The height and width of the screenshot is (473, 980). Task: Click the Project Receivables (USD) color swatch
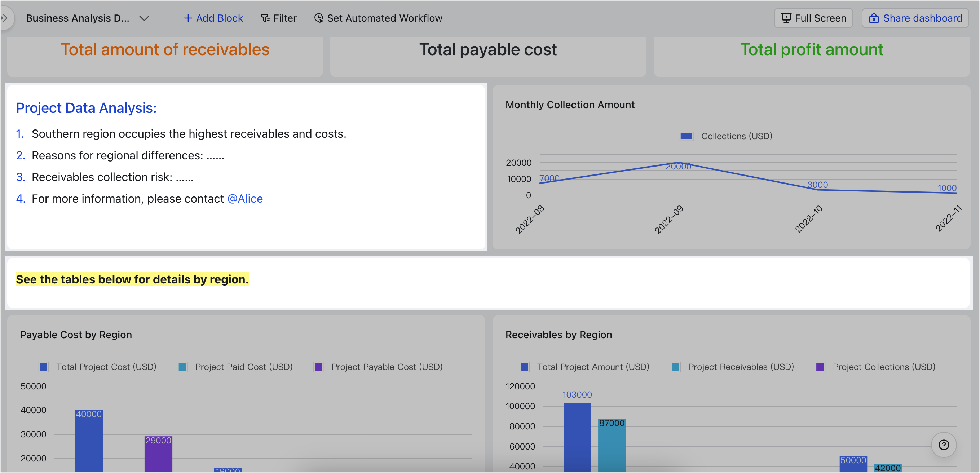pos(675,367)
